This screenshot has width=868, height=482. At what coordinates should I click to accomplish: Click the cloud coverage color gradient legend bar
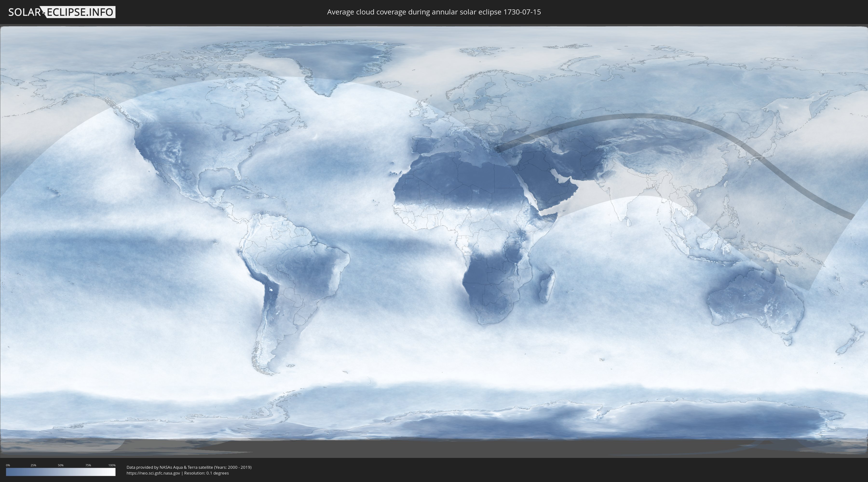pyautogui.click(x=61, y=472)
